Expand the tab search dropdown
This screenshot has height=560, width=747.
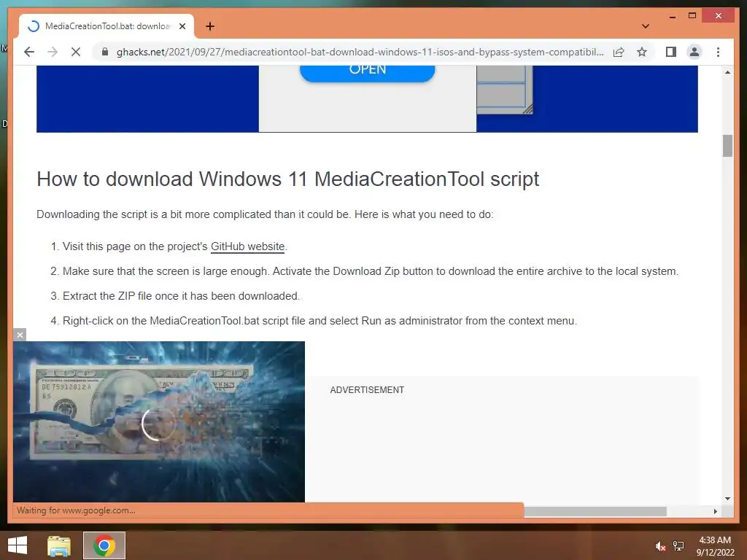click(645, 26)
